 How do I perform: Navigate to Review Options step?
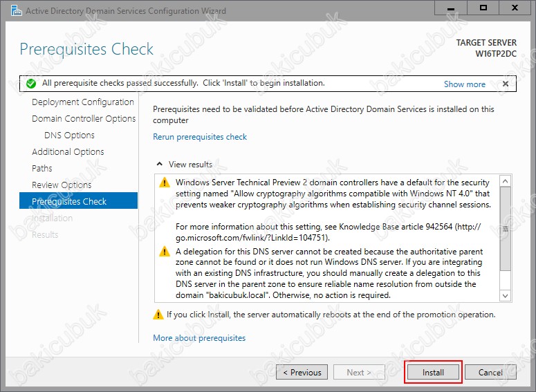pos(62,185)
